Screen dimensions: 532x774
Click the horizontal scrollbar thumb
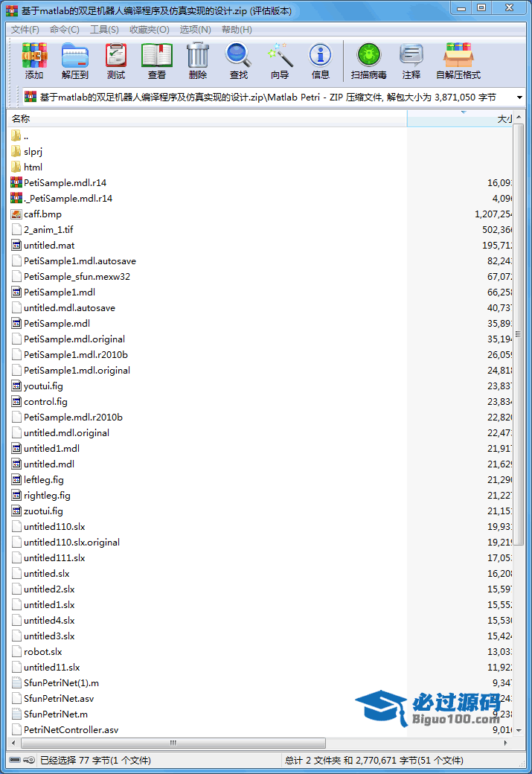173,743
